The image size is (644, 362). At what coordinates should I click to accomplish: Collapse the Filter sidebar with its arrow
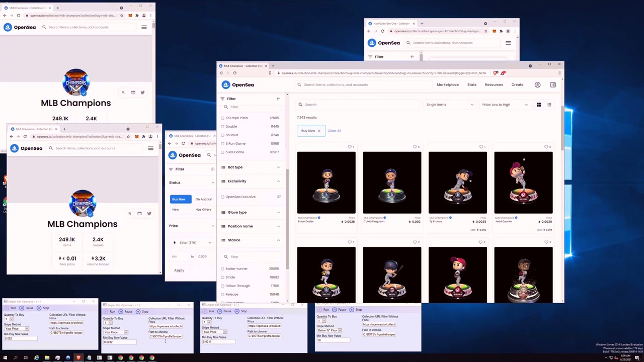278,99
